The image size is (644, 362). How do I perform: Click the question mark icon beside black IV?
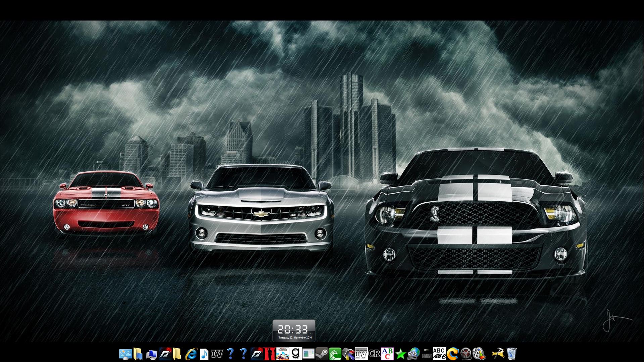(x=230, y=354)
